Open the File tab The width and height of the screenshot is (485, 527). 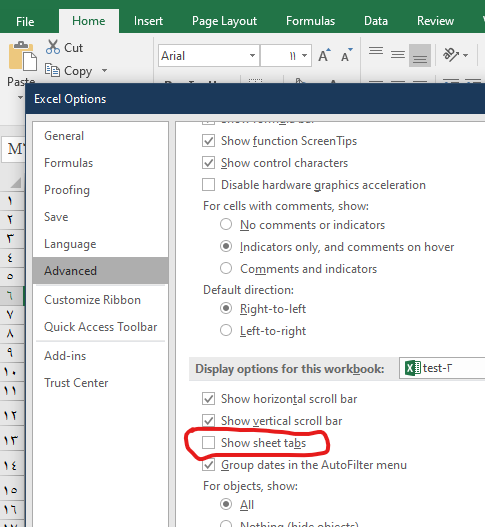25,22
